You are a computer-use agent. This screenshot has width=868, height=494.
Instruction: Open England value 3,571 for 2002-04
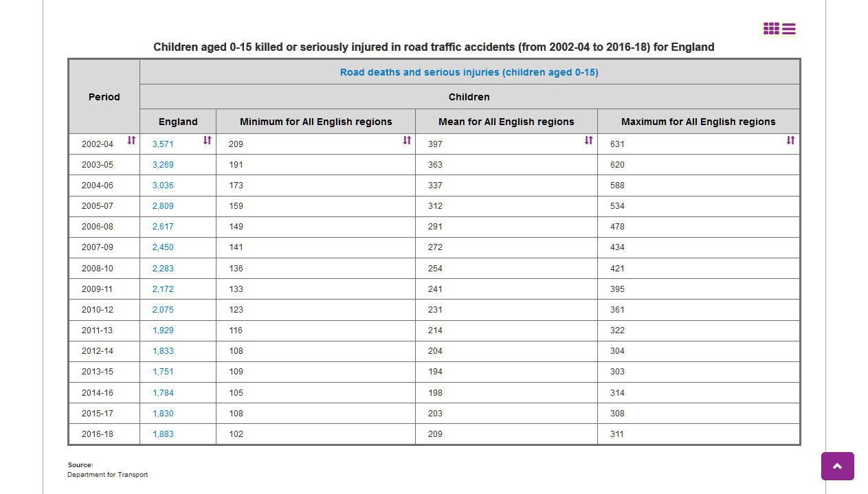163,144
